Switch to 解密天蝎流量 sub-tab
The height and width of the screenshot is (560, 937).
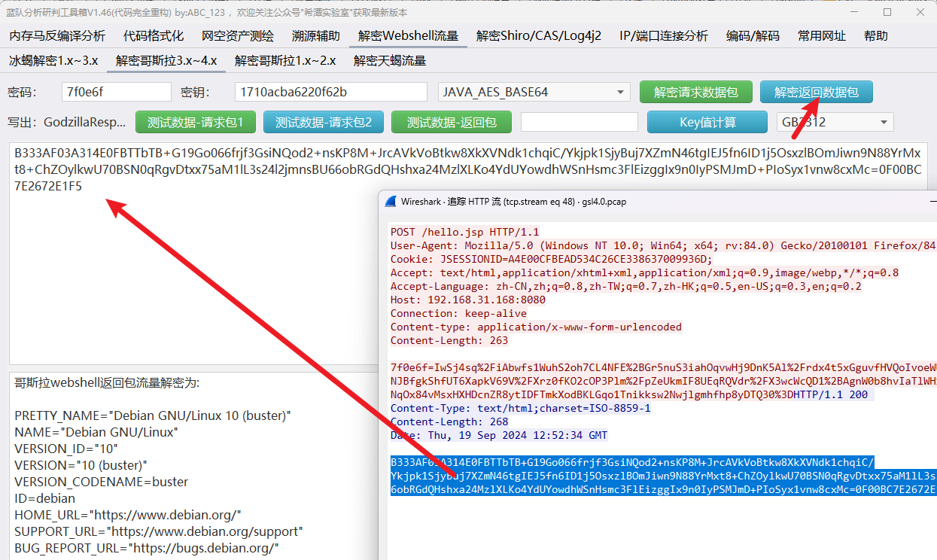pyautogui.click(x=390, y=61)
